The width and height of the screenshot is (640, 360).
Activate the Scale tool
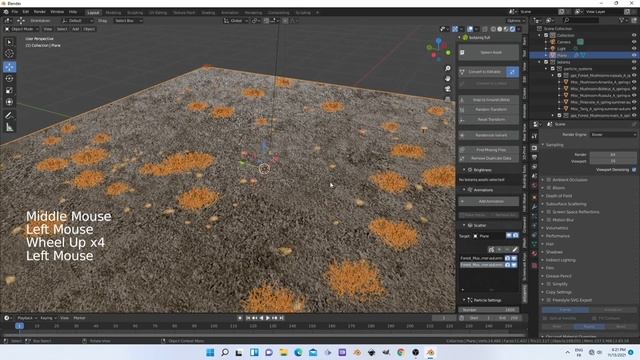9,90
